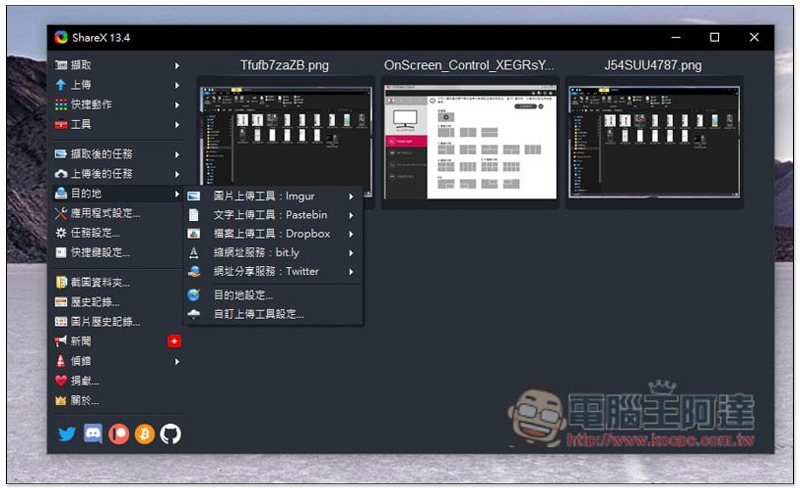The image size is (800, 490).
Task: Expand the 上傳 submenu arrow
Action: 177,85
